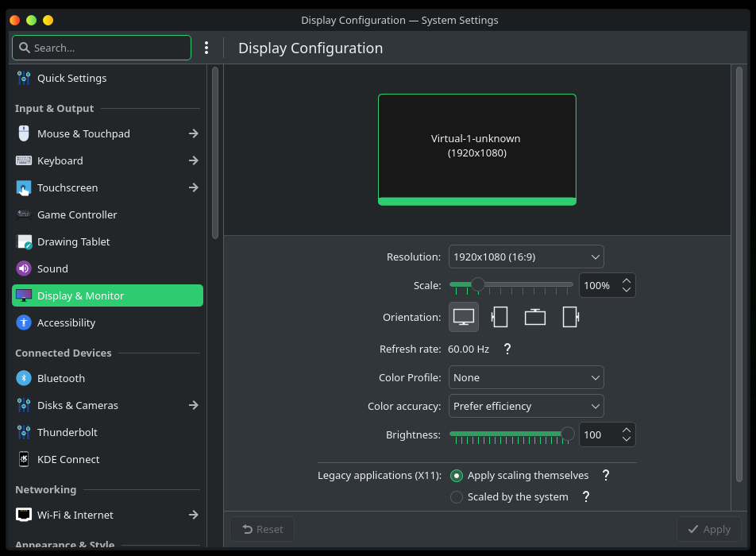Screen dimensions: 756x556
Task: Expand the Color Profile combo box
Action: [526, 377]
